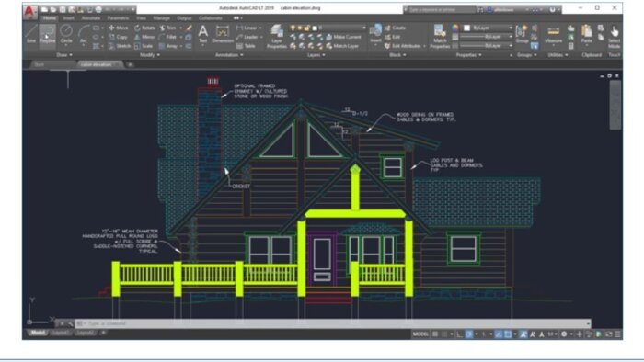Expand the Properties panel
The width and height of the screenshot is (644, 362).
(468, 55)
